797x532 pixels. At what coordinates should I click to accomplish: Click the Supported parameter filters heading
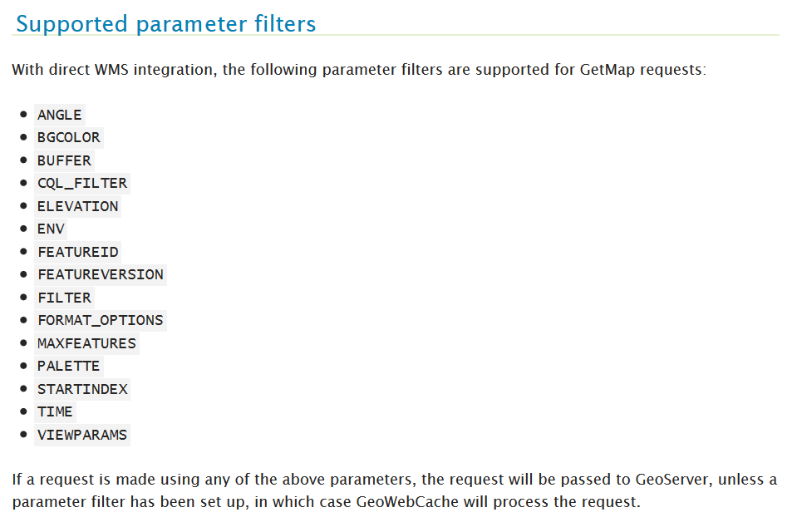(x=165, y=24)
